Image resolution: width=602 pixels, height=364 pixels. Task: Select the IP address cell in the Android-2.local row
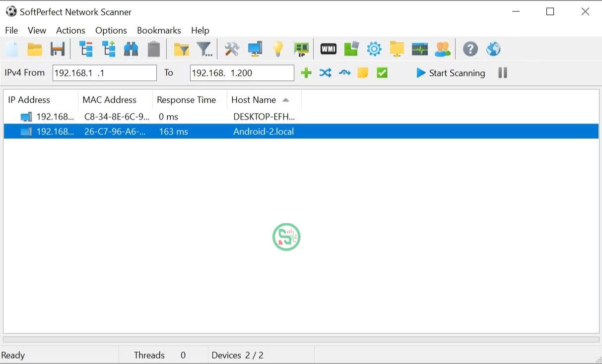55,131
